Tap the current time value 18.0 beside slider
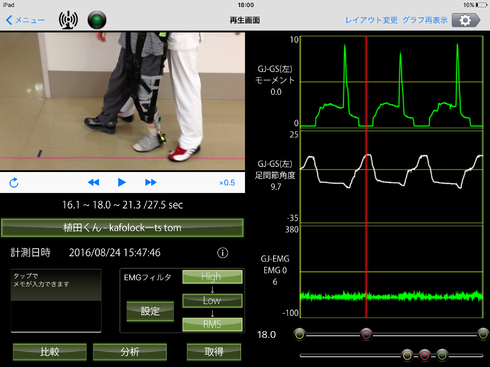The width and height of the screenshot is (490, 367). click(266, 335)
